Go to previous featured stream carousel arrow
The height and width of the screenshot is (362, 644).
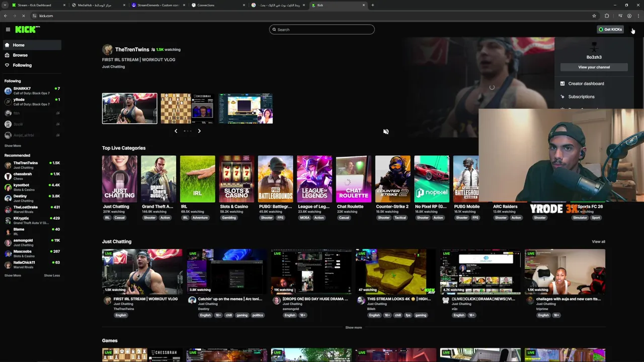click(x=176, y=131)
